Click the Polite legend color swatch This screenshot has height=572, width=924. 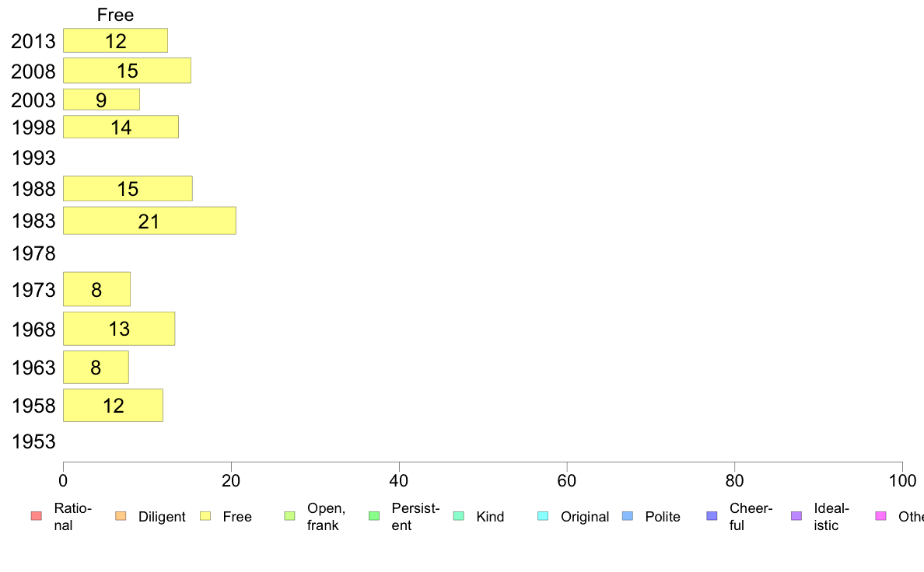[628, 516]
